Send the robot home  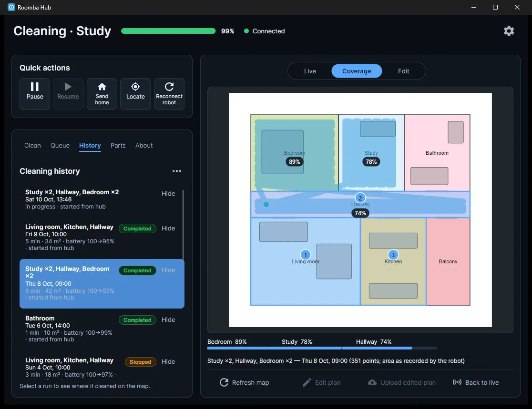(x=102, y=94)
